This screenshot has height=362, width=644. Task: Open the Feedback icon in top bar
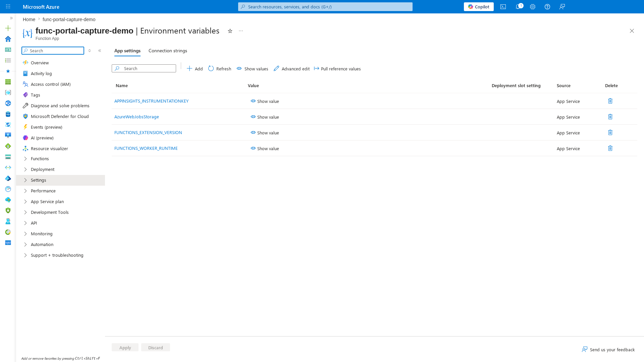(562, 7)
